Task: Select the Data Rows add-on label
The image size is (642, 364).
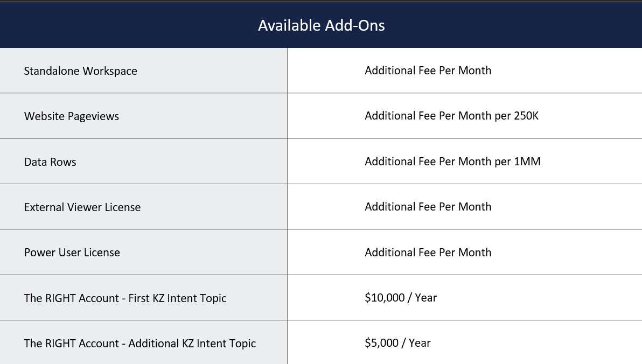Action: pyautogui.click(x=50, y=162)
